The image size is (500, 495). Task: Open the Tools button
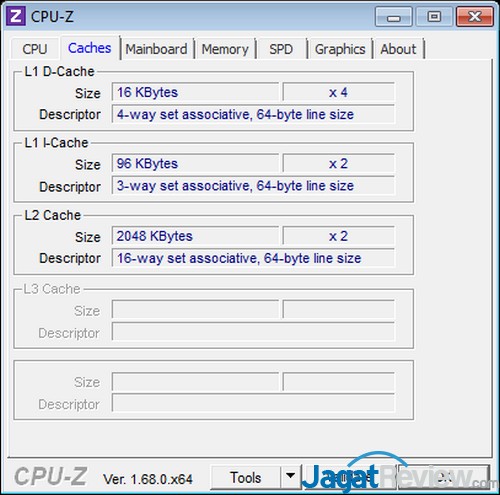pos(246,477)
